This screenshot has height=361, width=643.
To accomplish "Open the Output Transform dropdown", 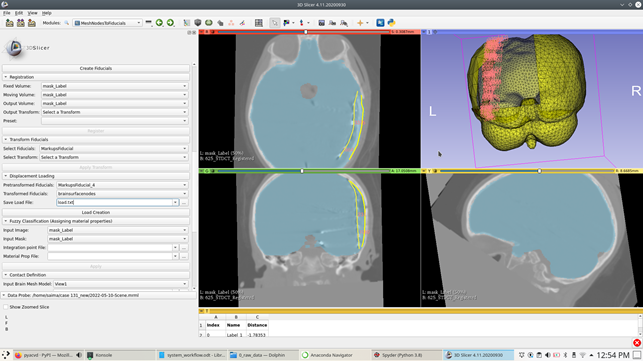I will [x=114, y=112].
